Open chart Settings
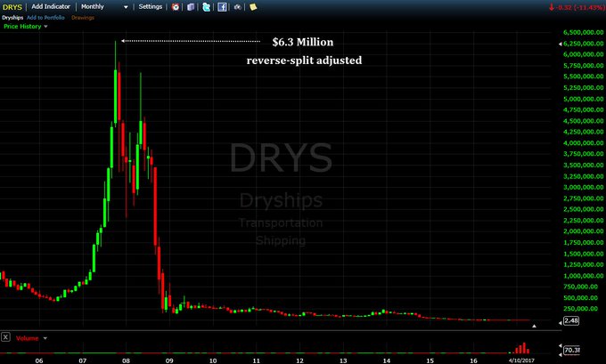 [151, 6]
